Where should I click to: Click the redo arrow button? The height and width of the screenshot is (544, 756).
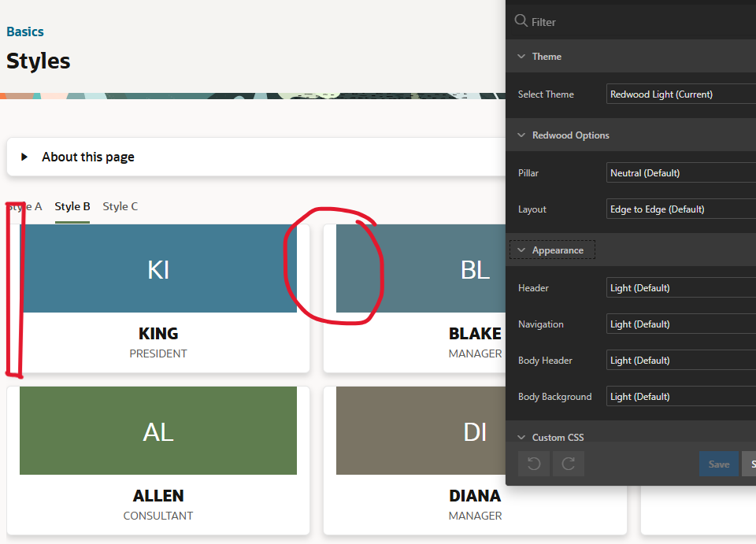coord(568,464)
